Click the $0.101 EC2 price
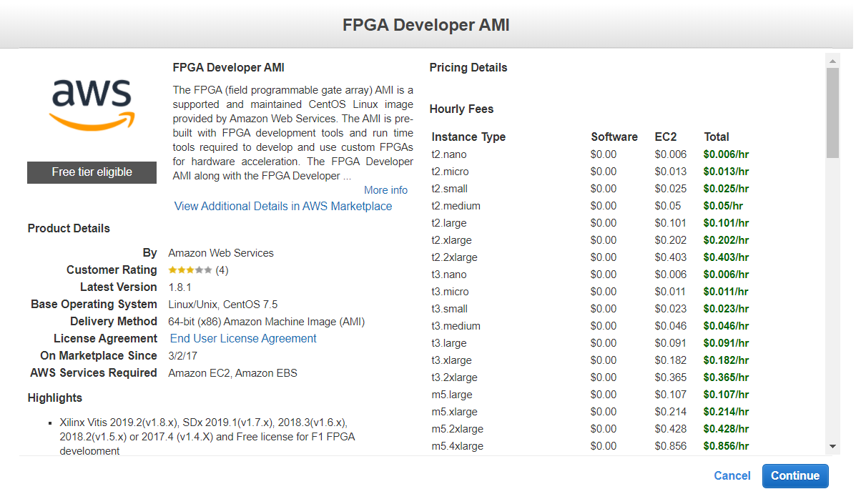Viewport: 861px width, 504px height. pos(670,223)
